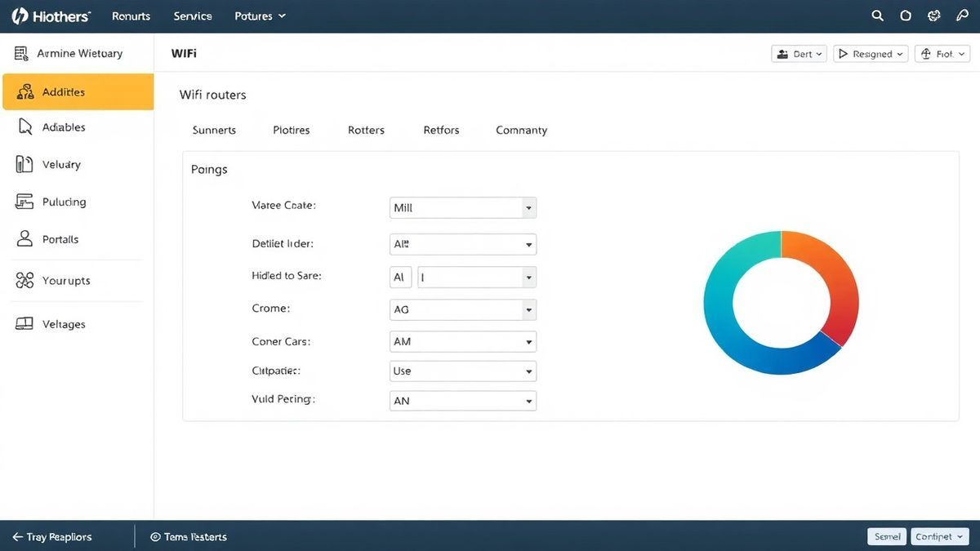Click the Semel button
Image resolution: width=980 pixels, height=551 pixels.
(887, 536)
